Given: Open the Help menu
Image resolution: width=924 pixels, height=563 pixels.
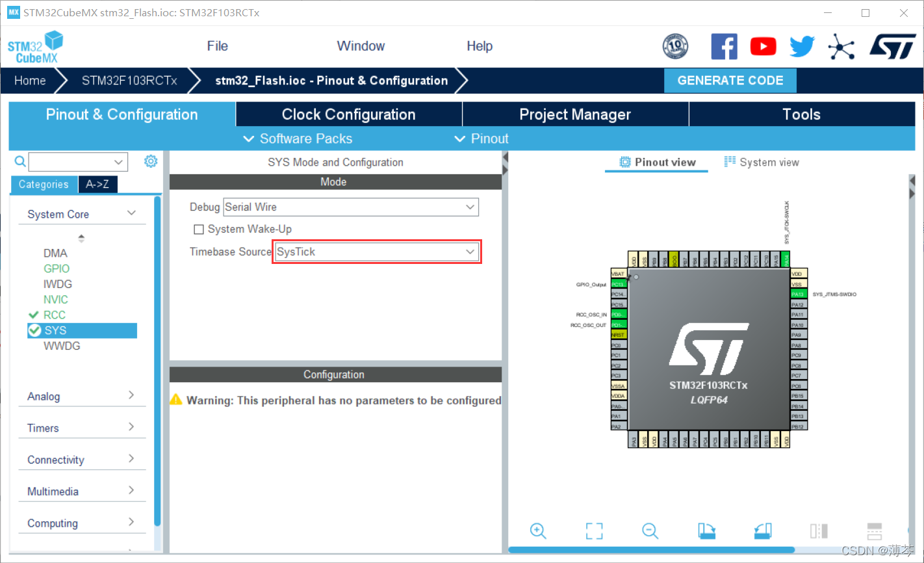Looking at the screenshot, I should (480, 46).
